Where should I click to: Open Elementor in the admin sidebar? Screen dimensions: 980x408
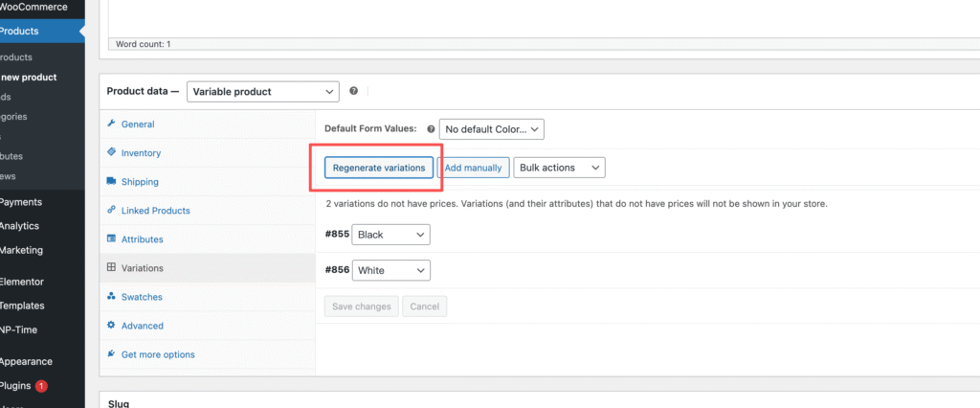pyautogui.click(x=23, y=283)
